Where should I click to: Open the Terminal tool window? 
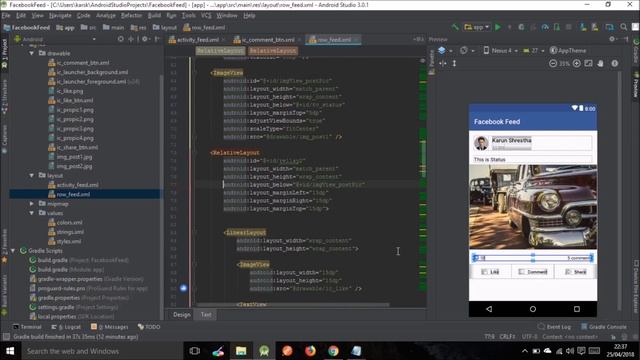[x=27, y=327]
